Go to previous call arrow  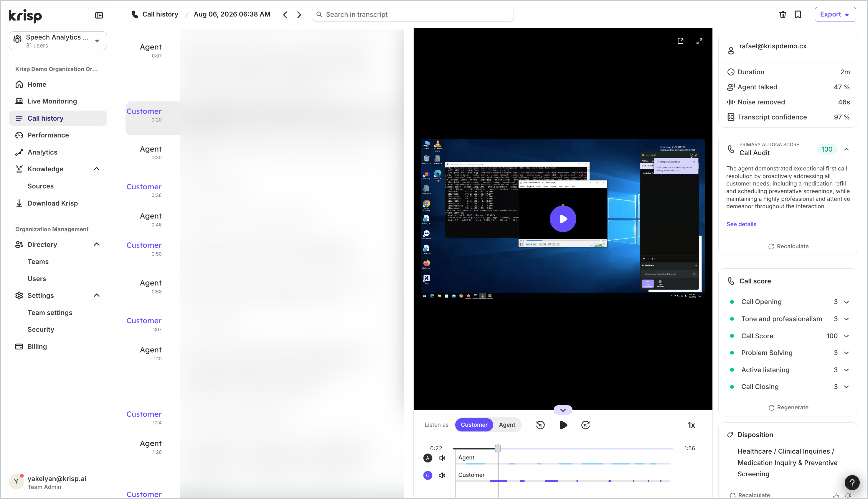click(x=285, y=14)
